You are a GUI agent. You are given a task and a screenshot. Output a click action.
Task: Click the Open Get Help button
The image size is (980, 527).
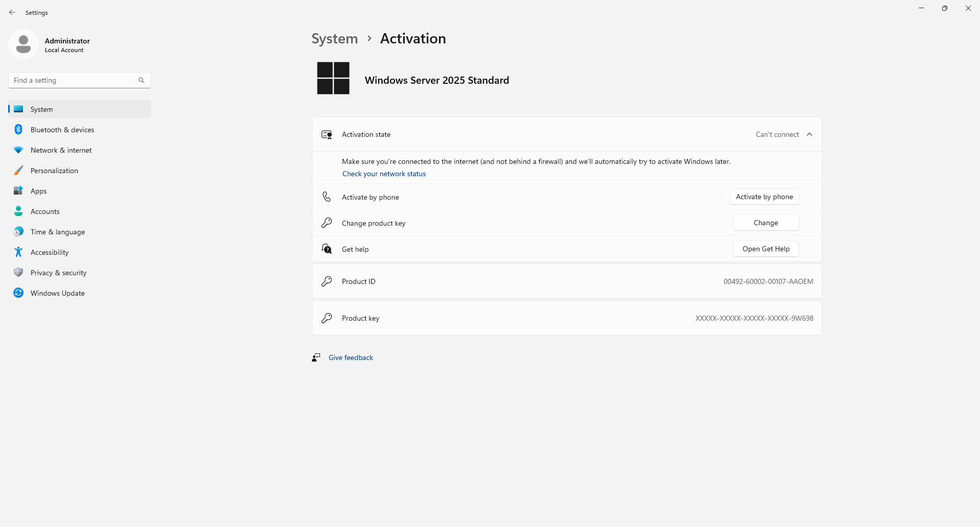(766, 249)
